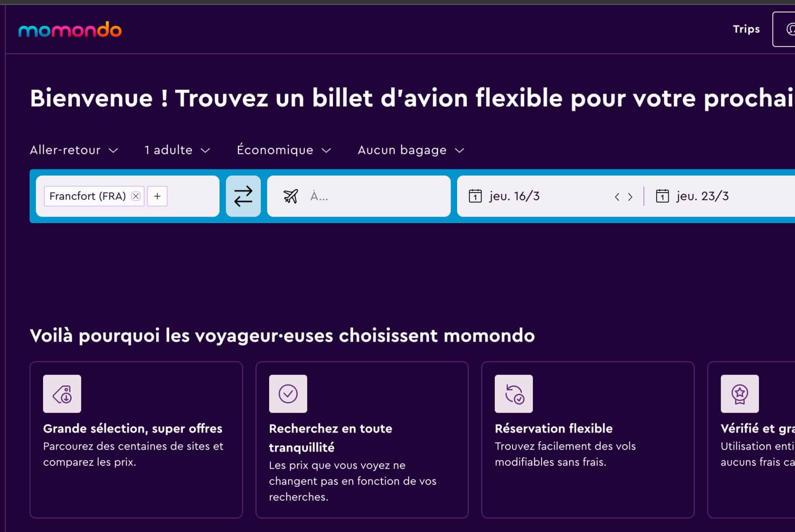Click the momondo logo
Screen dimensions: 795x532
coord(70,29)
